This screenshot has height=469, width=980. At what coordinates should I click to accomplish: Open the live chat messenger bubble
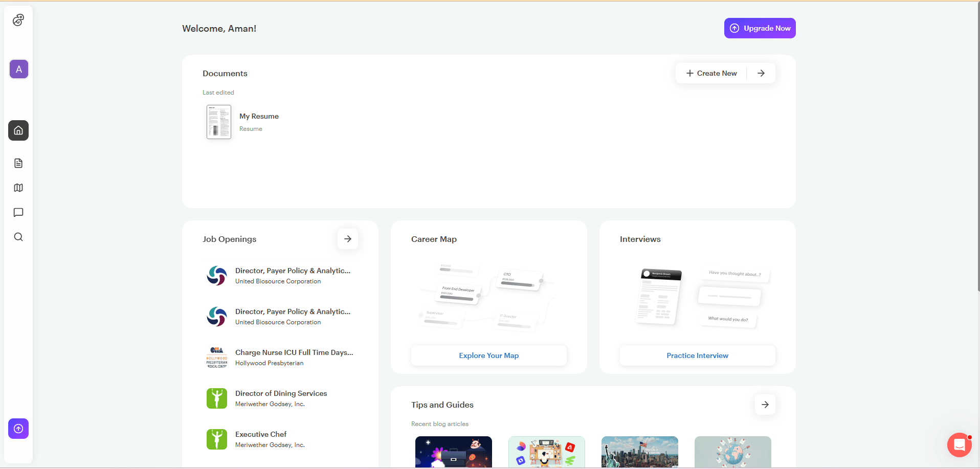(959, 444)
